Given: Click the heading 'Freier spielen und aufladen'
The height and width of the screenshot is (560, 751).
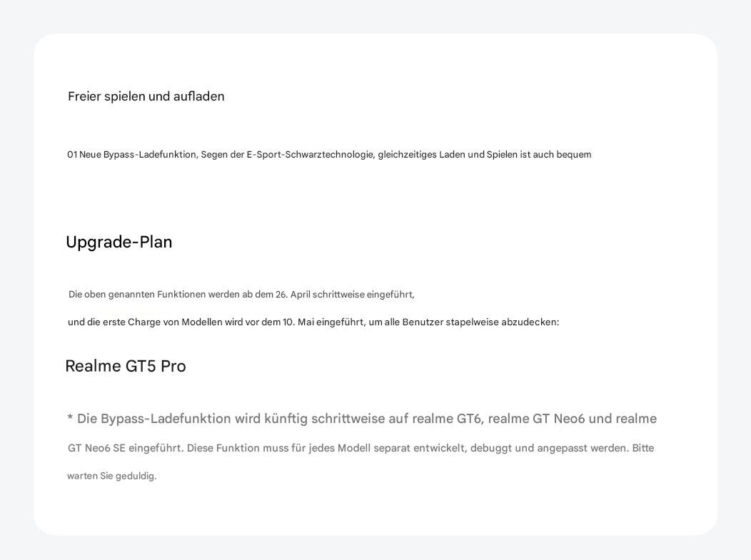Looking at the screenshot, I should tap(146, 96).
